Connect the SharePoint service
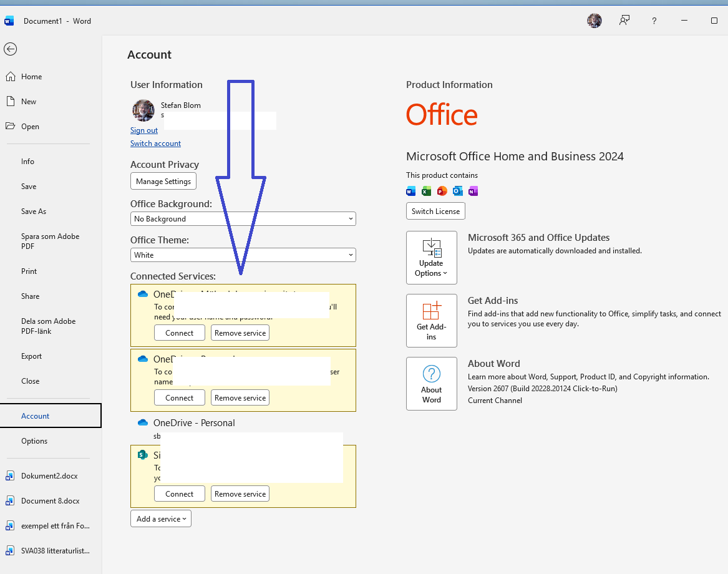 [x=179, y=494]
